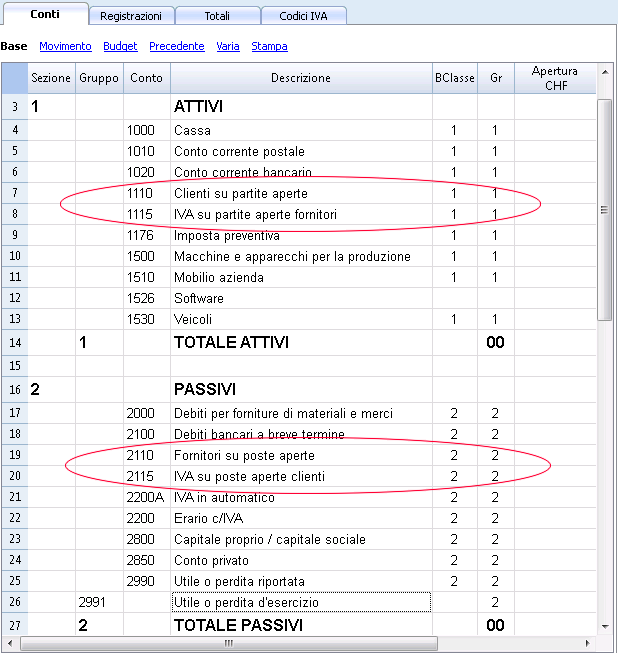Show the Precedente view

click(x=177, y=46)
